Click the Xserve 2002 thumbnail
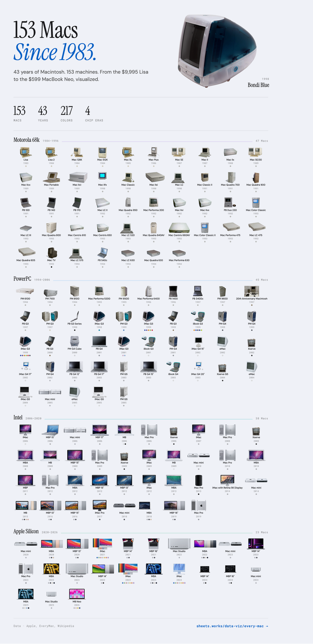The image size is (313, 644). (252, 342)
